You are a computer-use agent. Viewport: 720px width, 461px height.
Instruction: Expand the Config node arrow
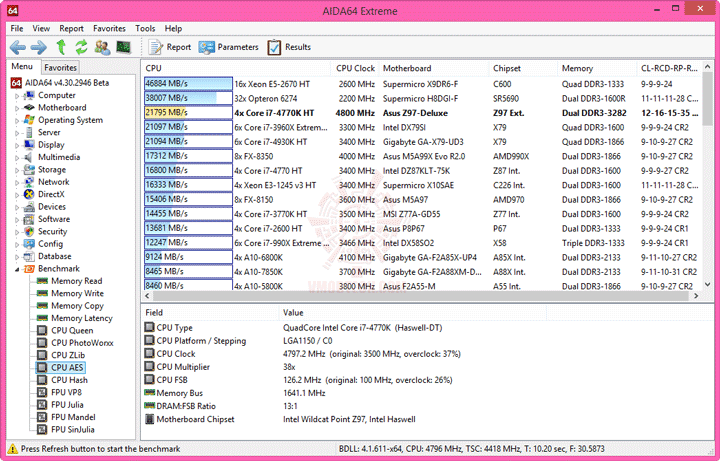(x=17, y=244)
